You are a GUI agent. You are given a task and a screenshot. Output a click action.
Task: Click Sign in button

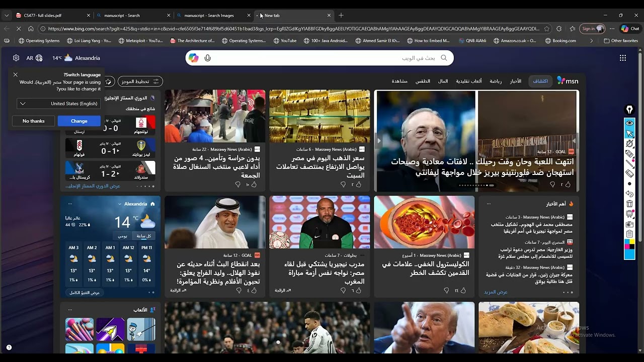pos(592,29)
